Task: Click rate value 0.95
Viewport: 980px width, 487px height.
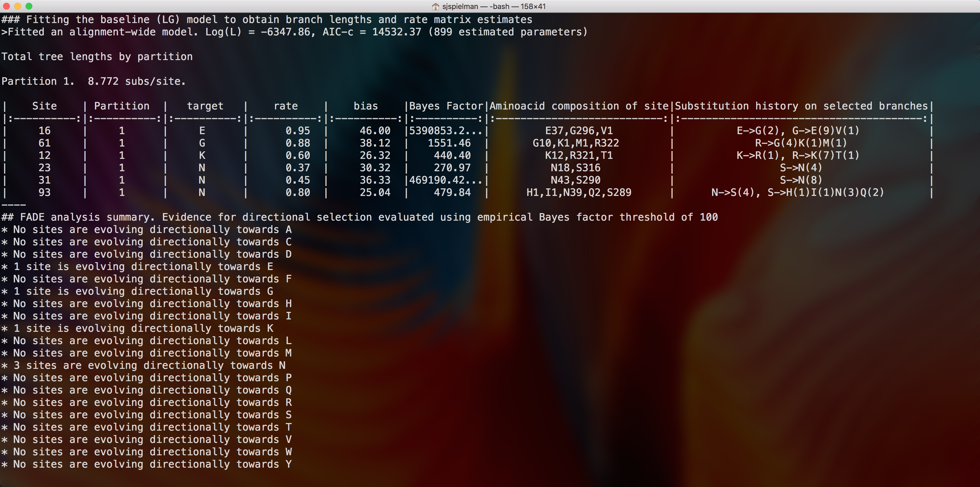Action: point(298,131)
